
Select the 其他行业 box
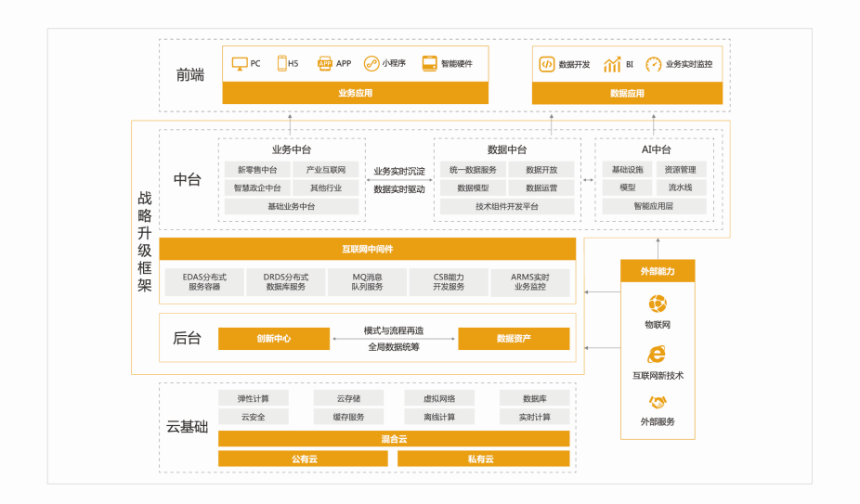click(326, 187)
